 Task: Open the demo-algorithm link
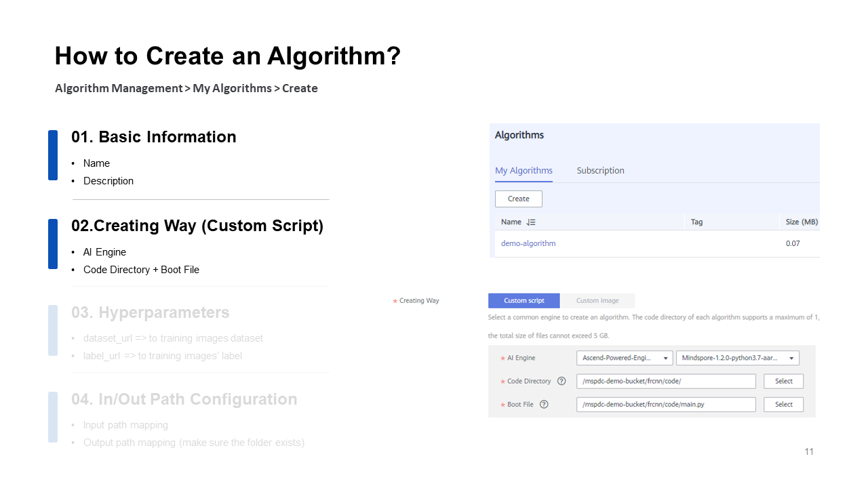(x=528, y=243)
